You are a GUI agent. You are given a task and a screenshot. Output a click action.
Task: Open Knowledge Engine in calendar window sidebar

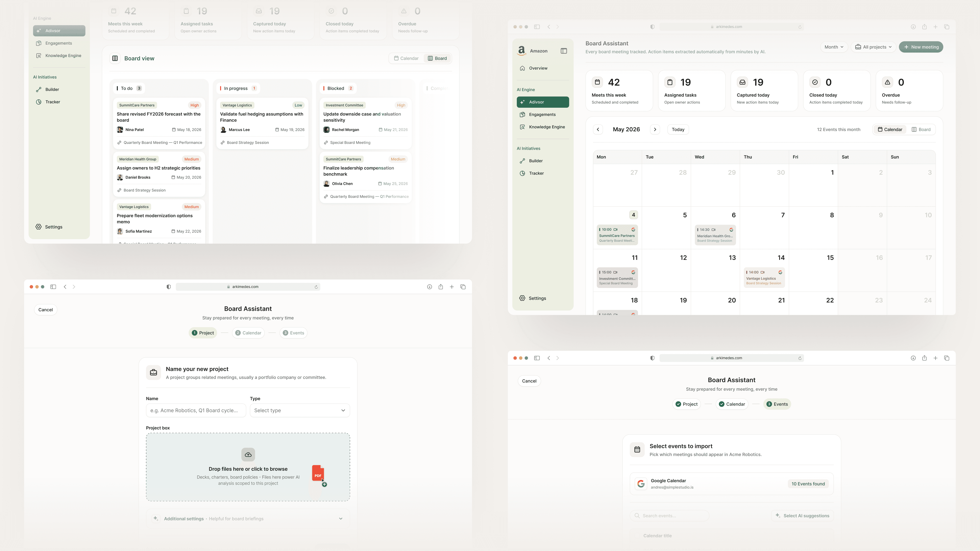(x=542, y=127)
